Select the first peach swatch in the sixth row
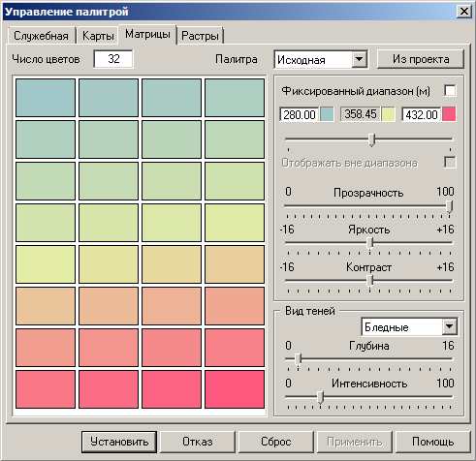This screenshot has height=461, width=476. 46,306
